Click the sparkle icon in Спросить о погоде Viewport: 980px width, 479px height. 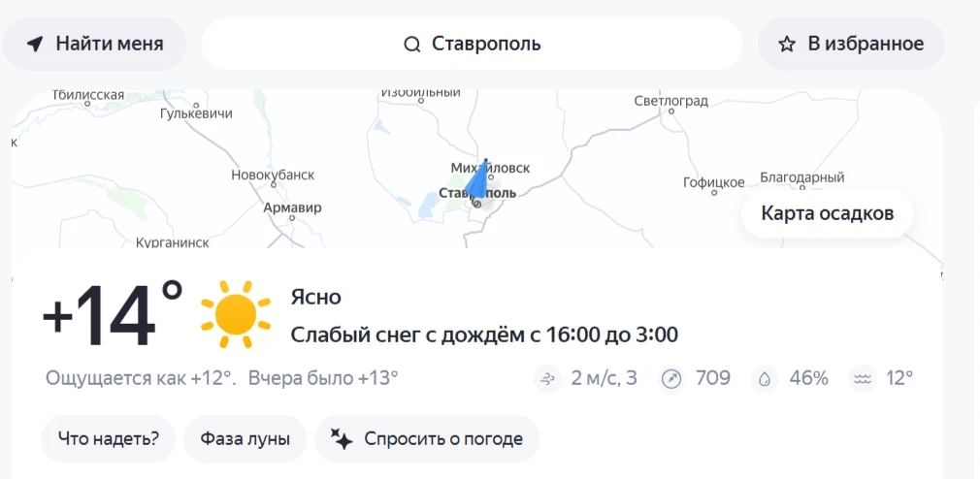tap(342, 439)
